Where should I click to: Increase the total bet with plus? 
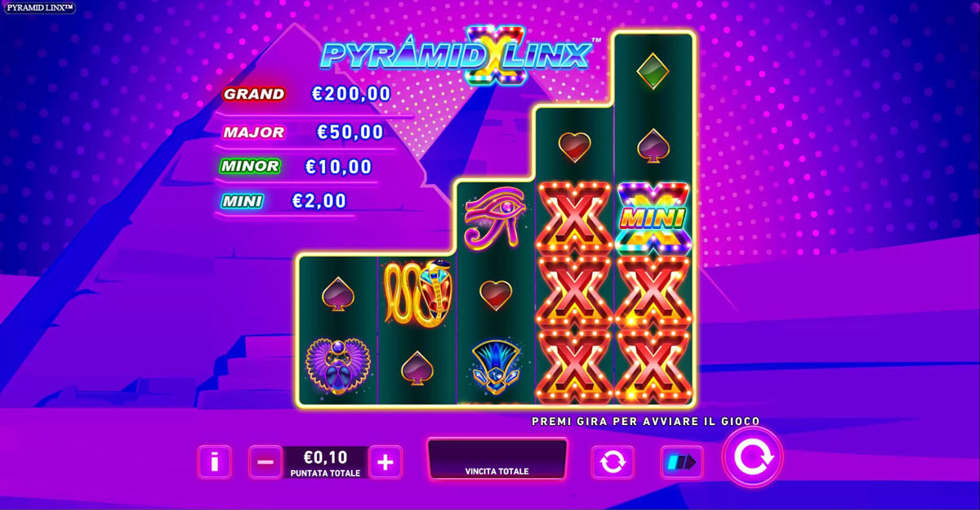point(385,463)
